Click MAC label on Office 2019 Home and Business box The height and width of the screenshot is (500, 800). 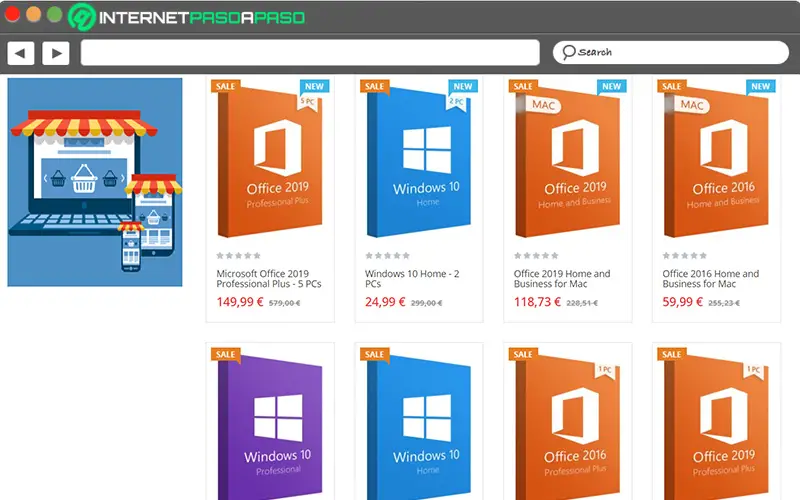543,105
